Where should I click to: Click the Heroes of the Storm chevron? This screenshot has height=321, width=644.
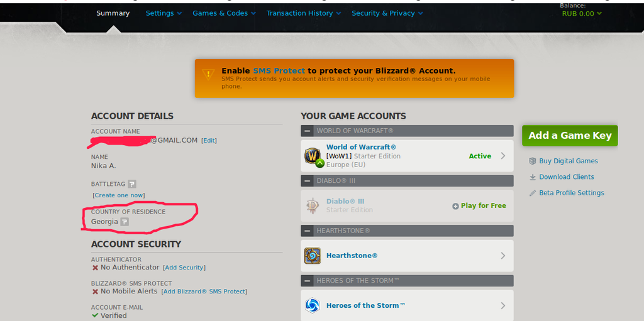[x=503, y=305]
